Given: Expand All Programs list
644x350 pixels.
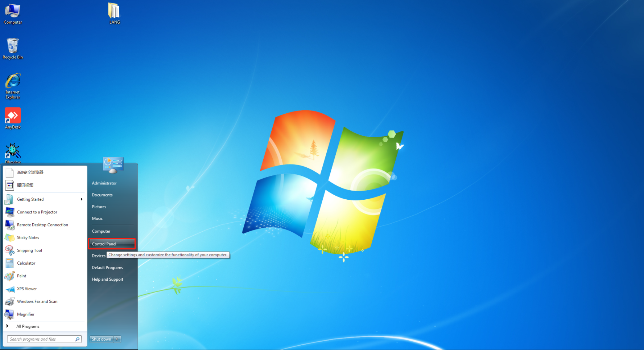Looking at the screenshot, I should (28, 326).
